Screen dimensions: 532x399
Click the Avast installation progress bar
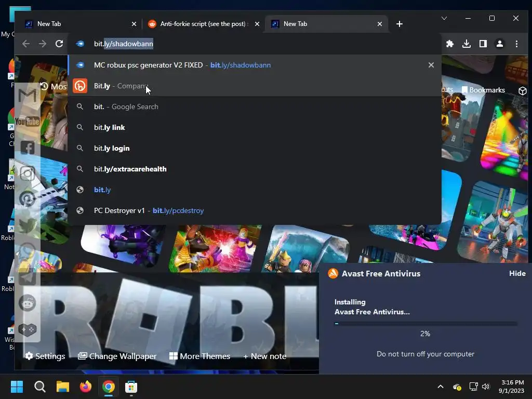tap(426, 323)
